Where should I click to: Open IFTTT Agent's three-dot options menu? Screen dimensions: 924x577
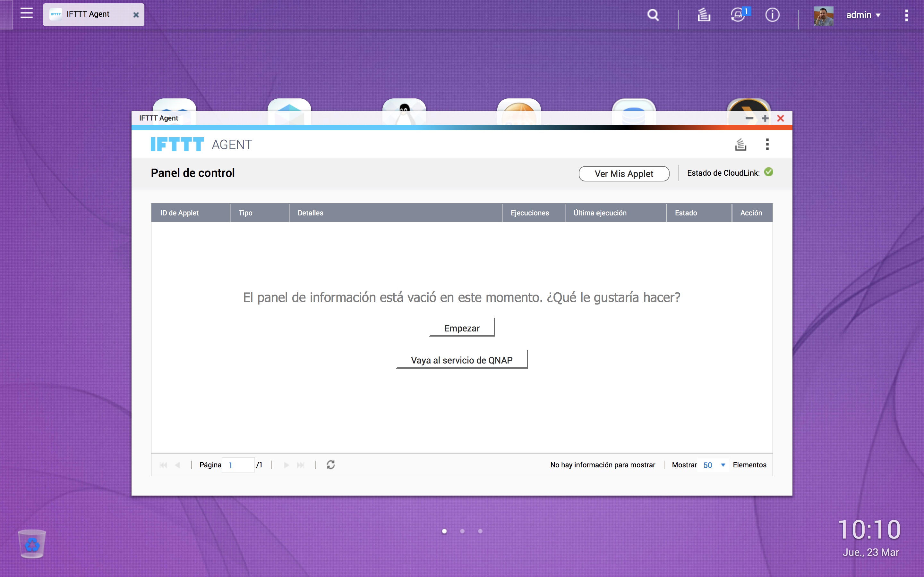coord(767,144)
